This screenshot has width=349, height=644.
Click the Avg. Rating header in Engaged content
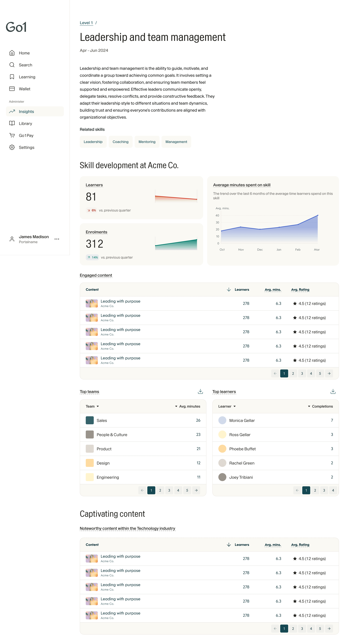[300, 289]
